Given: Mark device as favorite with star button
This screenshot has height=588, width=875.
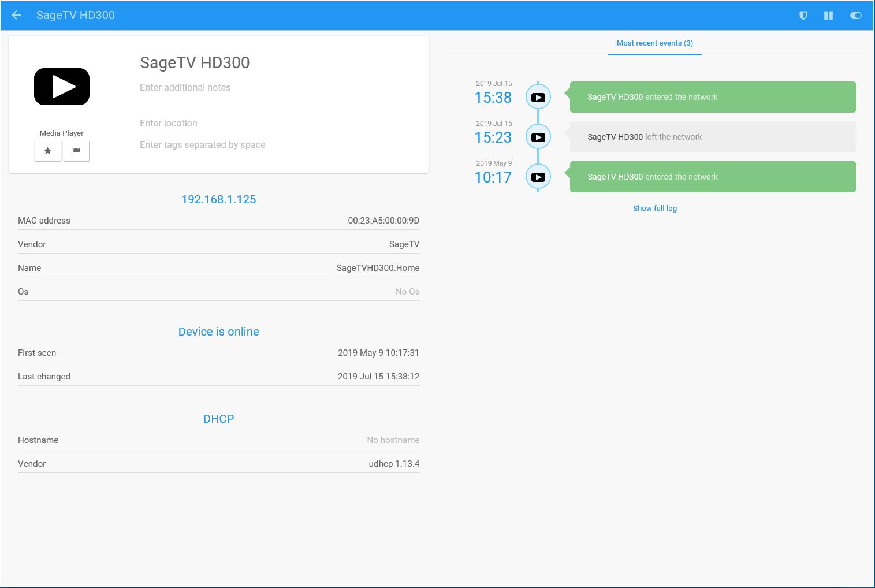Looking at the screenshot, I should (47, 151).
